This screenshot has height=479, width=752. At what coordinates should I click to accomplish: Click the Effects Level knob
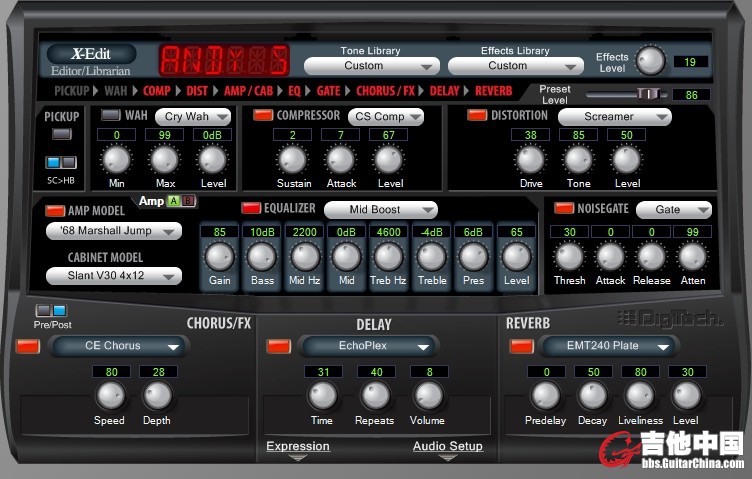pos(650,61)
